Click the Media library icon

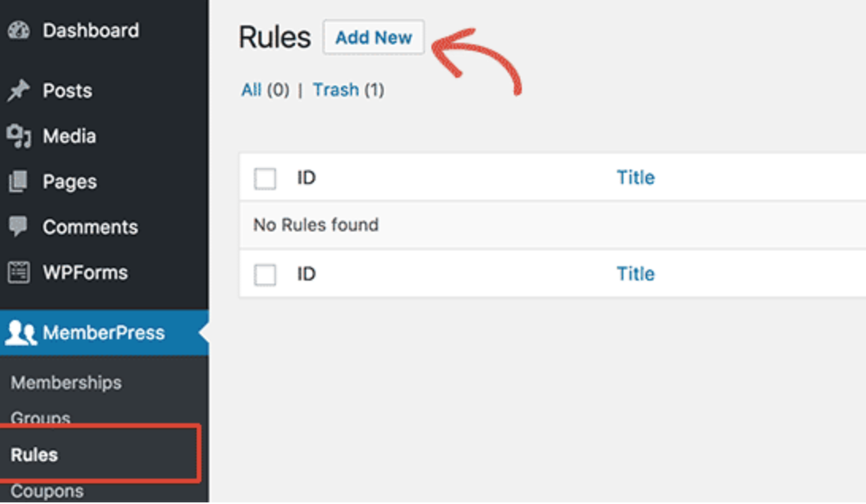coord(18,136)
